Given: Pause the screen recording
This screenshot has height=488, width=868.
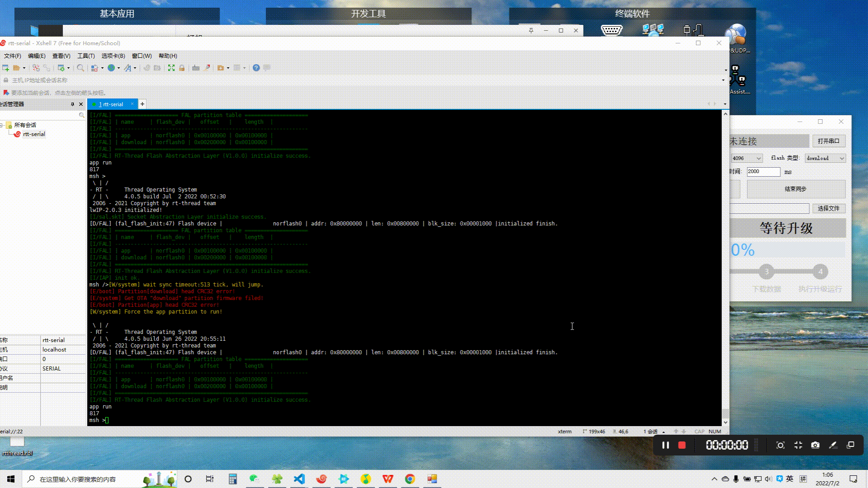Looking at the screenshot, I should coord(665,445).
